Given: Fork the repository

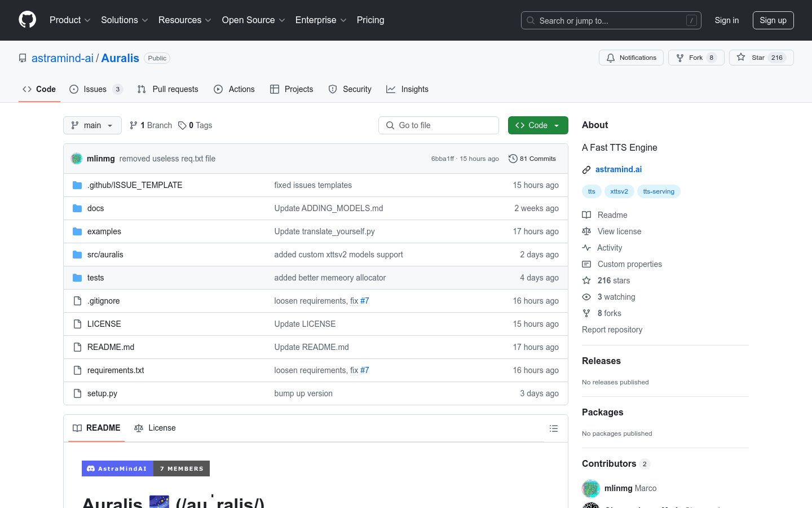Looking at the screenshot, I should point(696,58).
